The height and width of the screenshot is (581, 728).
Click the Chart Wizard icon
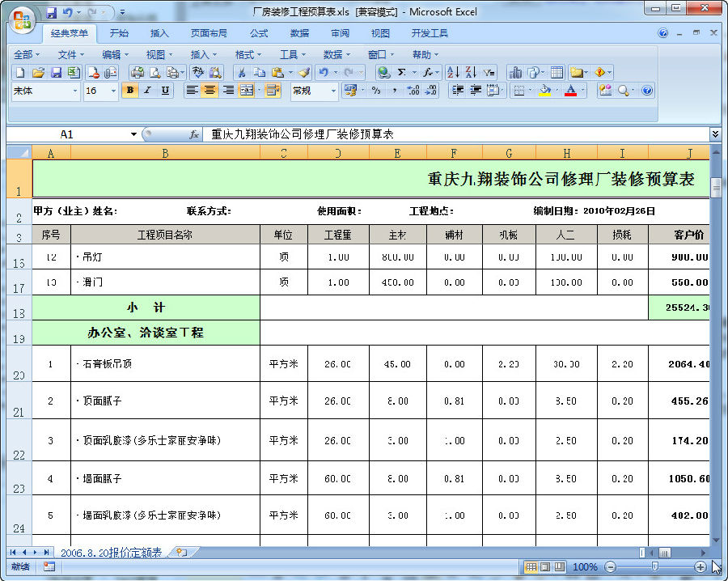point(517,72)
